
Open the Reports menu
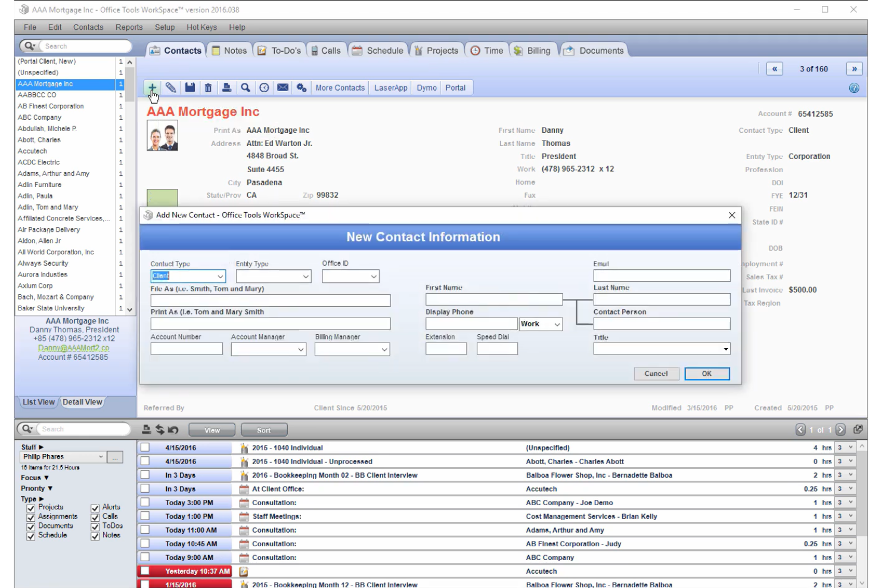point(129,27)
